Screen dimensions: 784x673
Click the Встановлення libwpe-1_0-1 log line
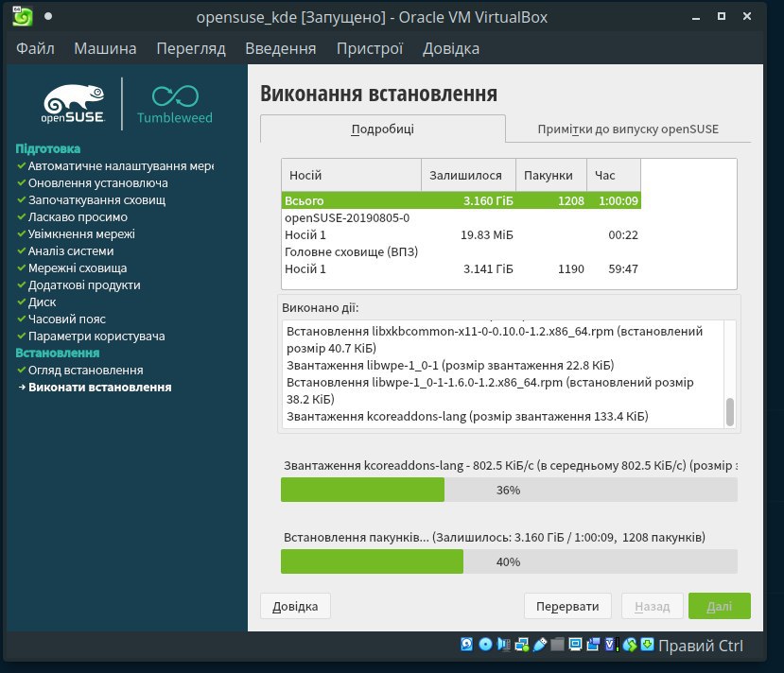point(490,390)
